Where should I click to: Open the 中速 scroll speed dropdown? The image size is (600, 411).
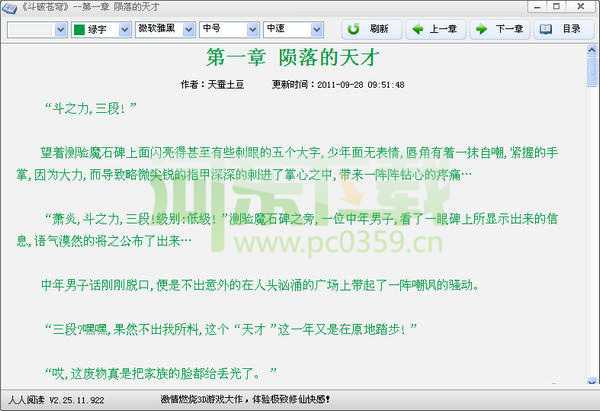coord(316,29)
